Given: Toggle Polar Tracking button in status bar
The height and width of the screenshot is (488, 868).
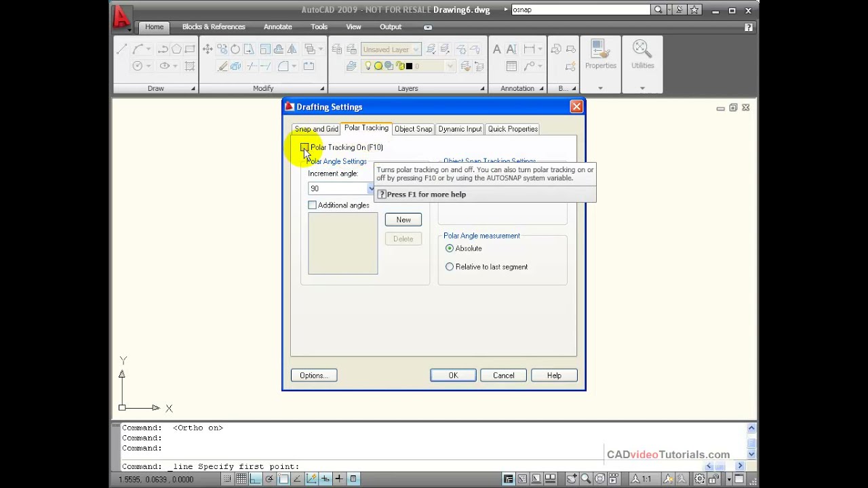Looking at the screenshot, I should coord(269,479).
